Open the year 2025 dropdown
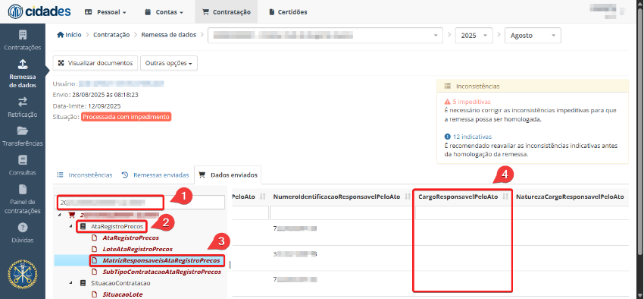This screenshot has height=299, width=644. 474,36
